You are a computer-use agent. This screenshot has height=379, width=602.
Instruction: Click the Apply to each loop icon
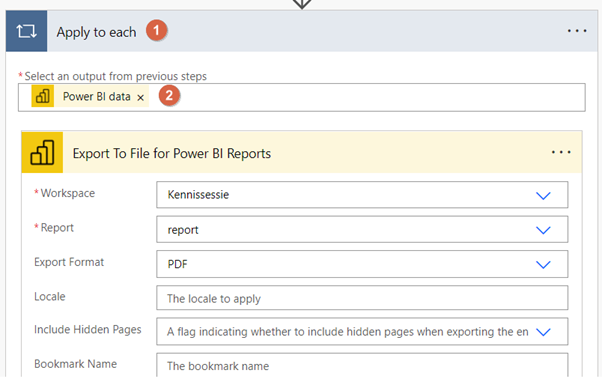pyautogui.click(x=26, y=31)
